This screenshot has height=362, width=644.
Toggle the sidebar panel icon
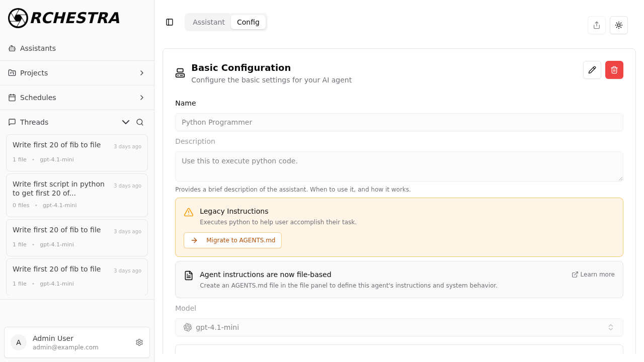(170, 22)
